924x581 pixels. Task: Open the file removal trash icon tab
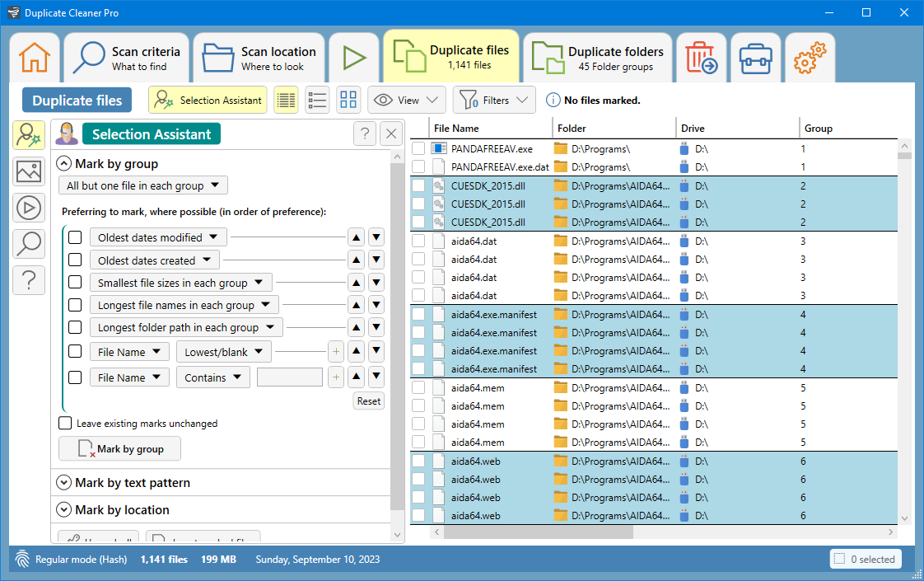point(702,58)
